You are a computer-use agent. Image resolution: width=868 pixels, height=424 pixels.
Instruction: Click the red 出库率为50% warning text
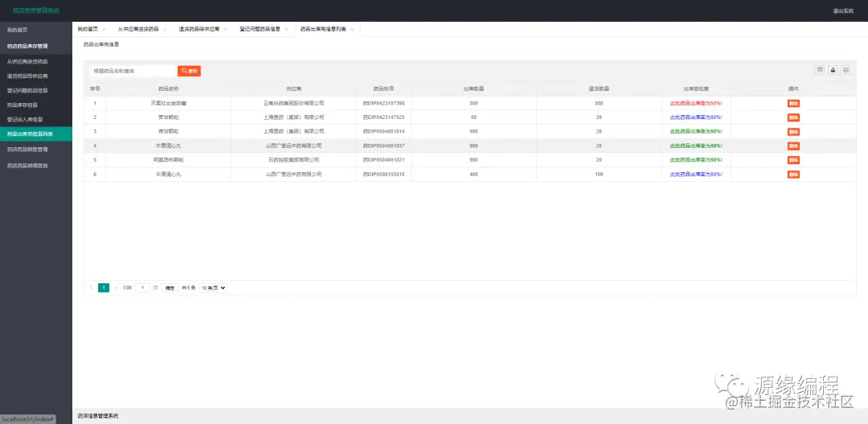pos(696,103)
